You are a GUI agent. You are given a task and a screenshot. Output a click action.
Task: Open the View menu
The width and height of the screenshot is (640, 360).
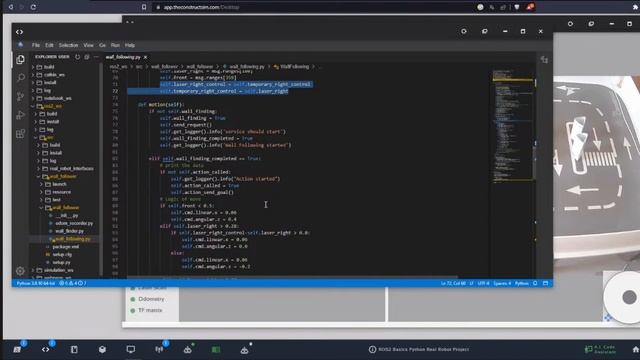point(89,45)
